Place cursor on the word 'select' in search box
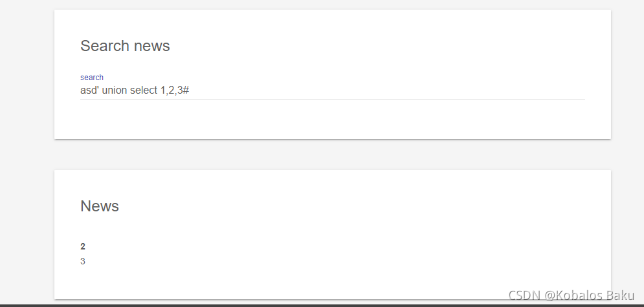The width and height of the screenshot is (644, 307). (144, 90)
